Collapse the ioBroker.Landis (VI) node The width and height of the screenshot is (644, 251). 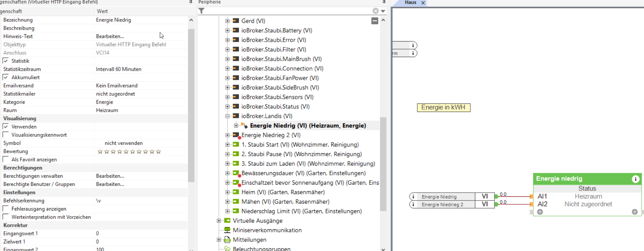point(227,116)
